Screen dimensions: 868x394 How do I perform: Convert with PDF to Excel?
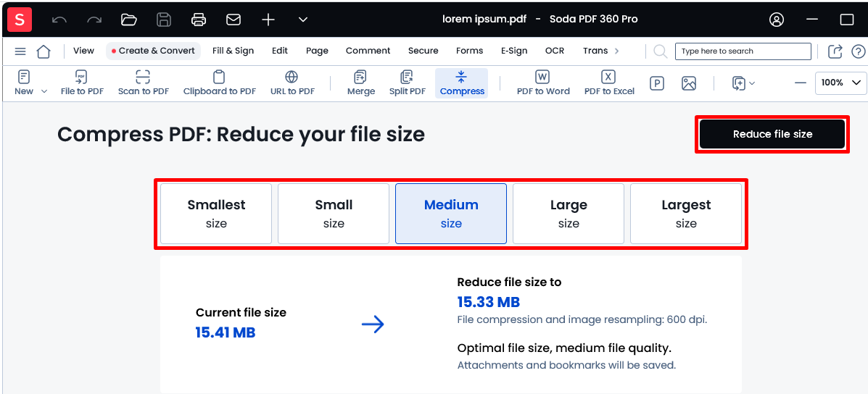click(609, 83)
